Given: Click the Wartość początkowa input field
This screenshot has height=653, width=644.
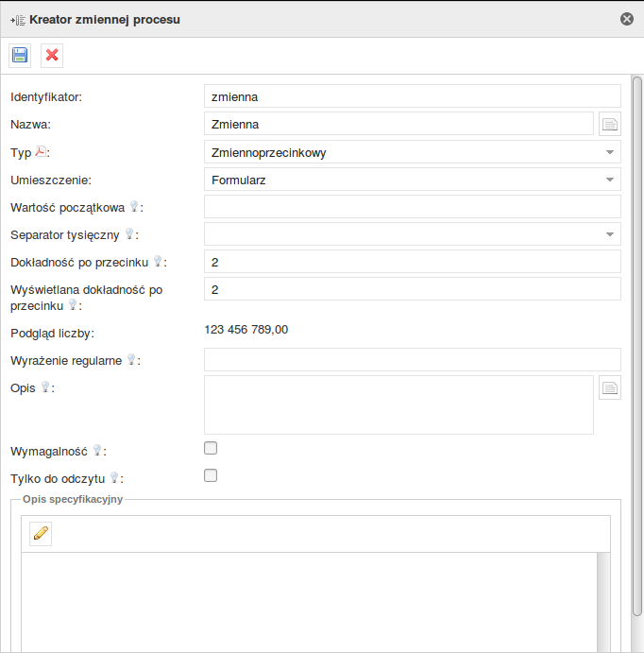Looking at the screenshot, I should tap(413, 207).
